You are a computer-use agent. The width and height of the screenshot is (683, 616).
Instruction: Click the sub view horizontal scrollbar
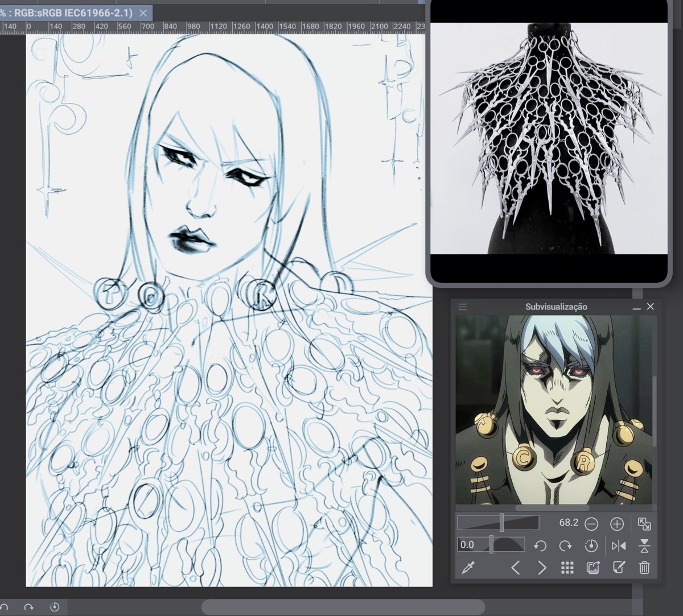552,508
